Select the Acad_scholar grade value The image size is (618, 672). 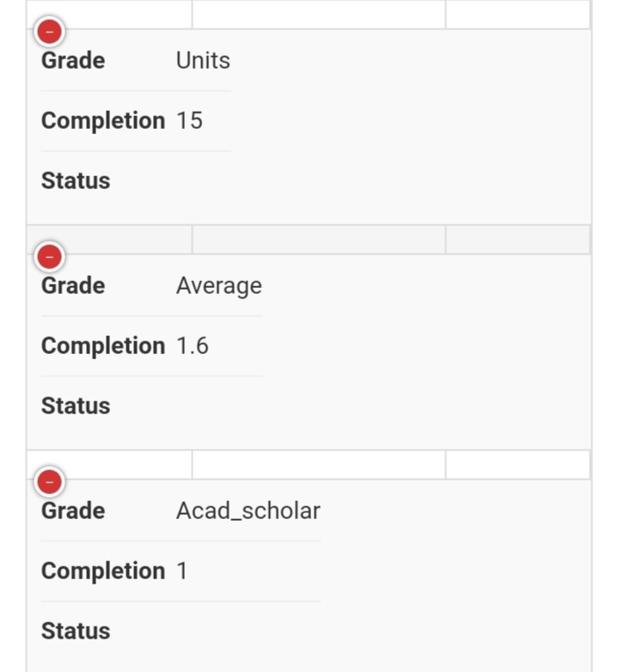coord(248,510)
